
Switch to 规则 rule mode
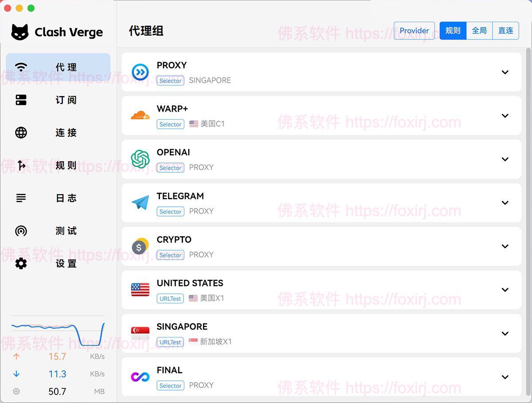pos(453,31)
